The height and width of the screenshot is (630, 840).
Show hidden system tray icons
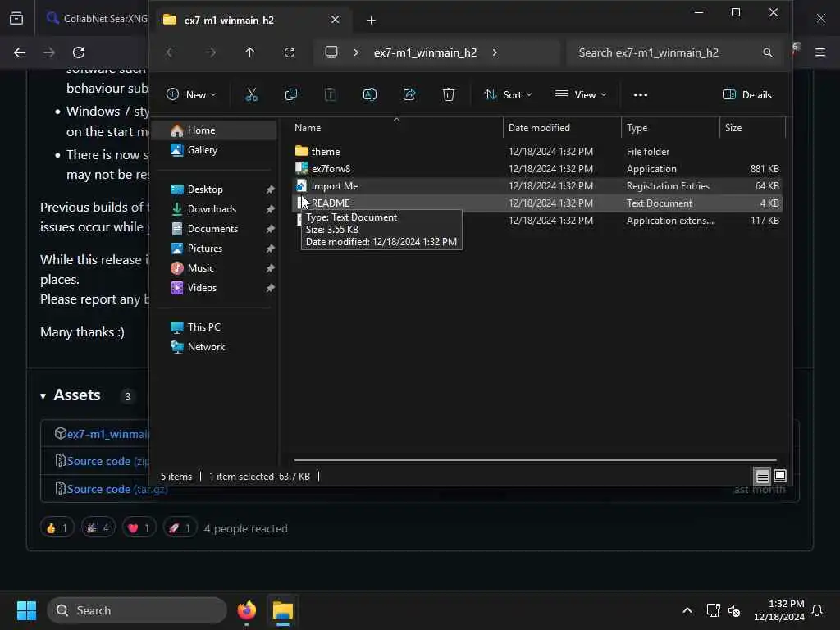[x=687, y=610]
